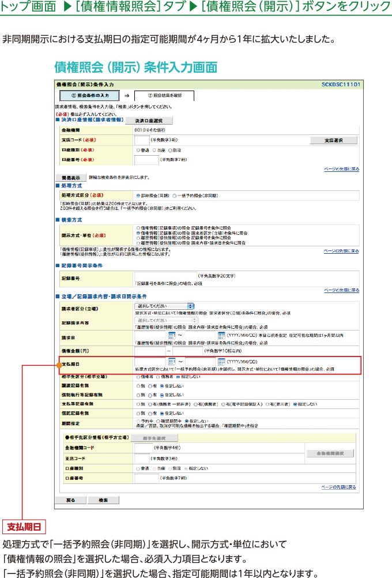This screenshot has height=578, width=392.
Task: Select 有(電子記録保証人) for 支払等記録有無
Action: pos(223,404)
